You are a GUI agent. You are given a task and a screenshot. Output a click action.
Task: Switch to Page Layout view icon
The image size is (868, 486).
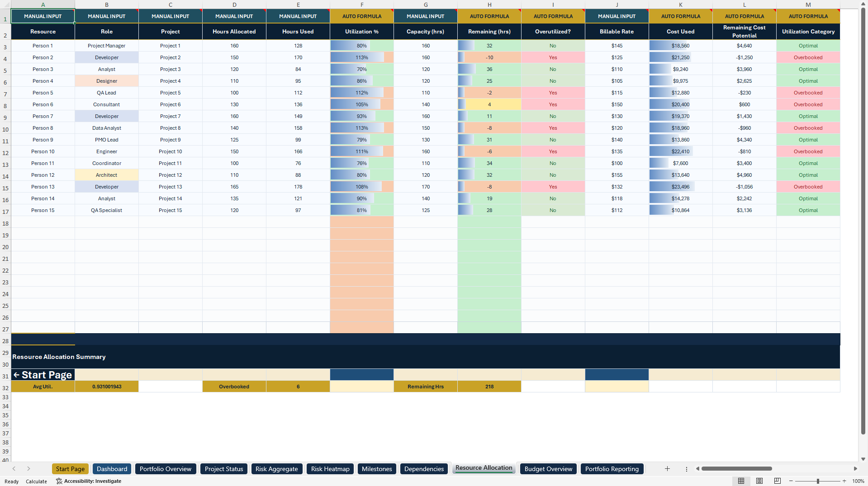(x=759, y=481)
